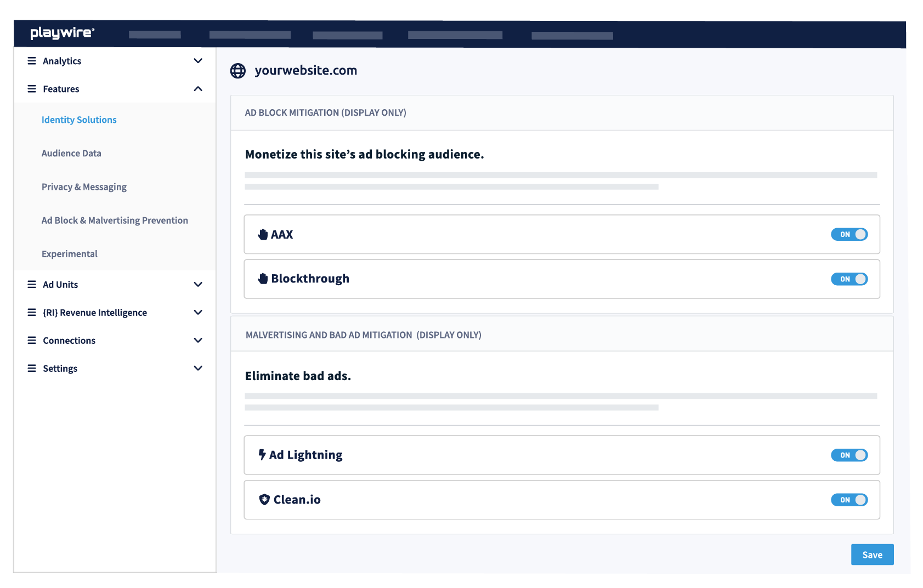Click the hamburger icon next to Ad Units
This screenshot has height=588, width=923.
[32, 284]
